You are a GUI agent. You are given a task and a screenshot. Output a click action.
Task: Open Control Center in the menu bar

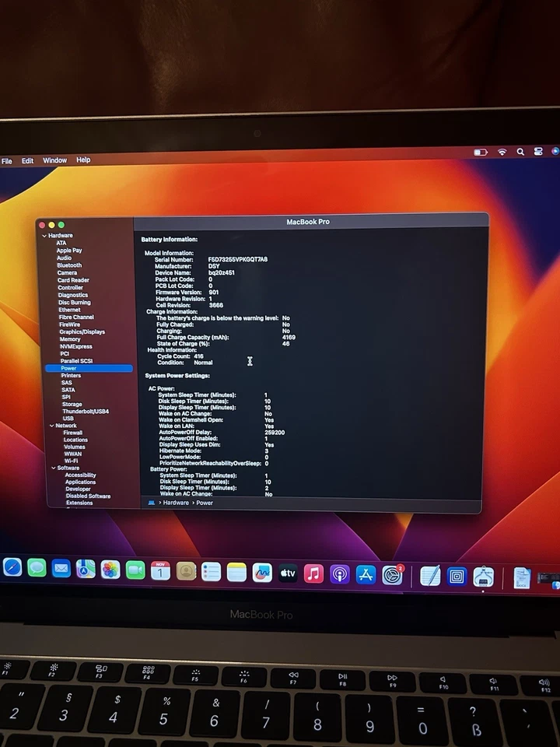[x=538, y=151]
